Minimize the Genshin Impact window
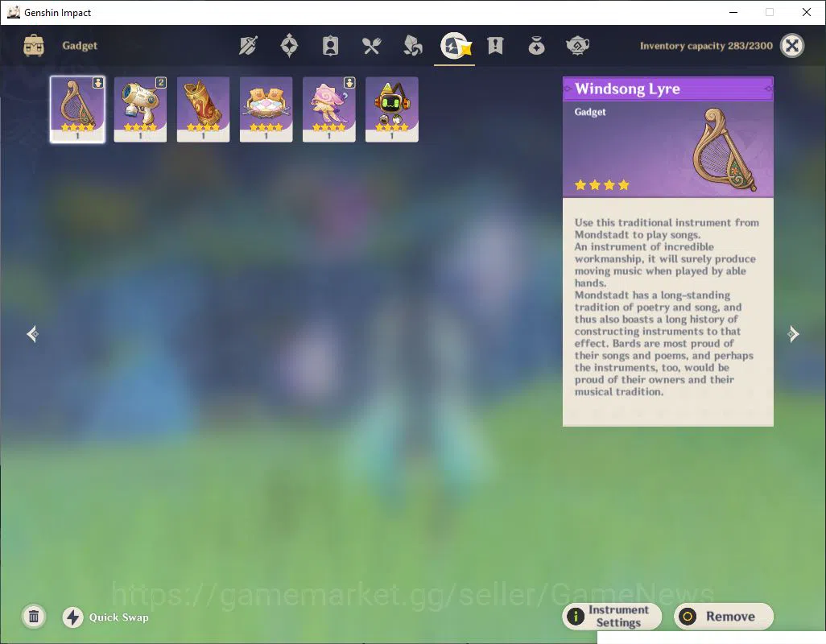 point(733,12)
